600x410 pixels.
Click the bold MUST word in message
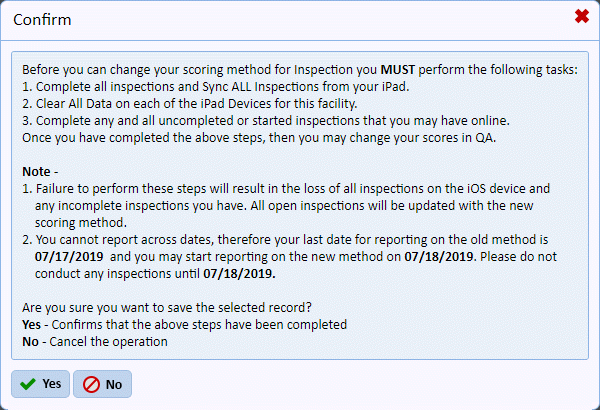coord(398,70)
